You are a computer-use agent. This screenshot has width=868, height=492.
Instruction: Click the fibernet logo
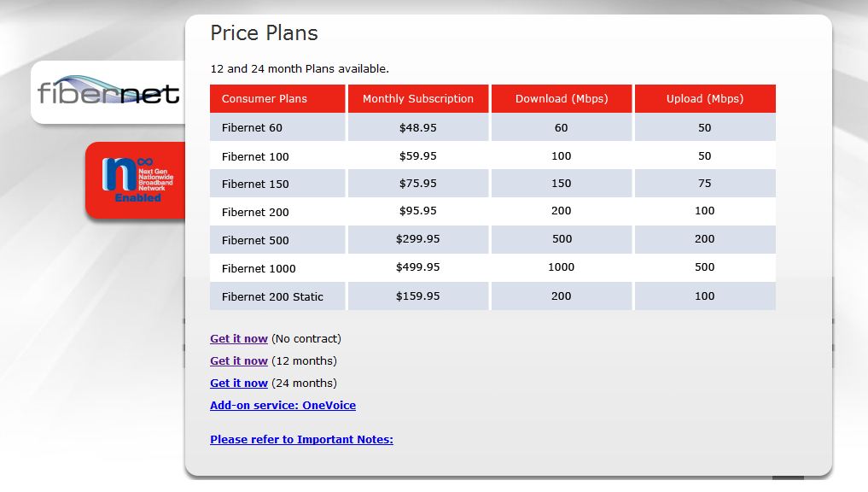click(108, 91)
